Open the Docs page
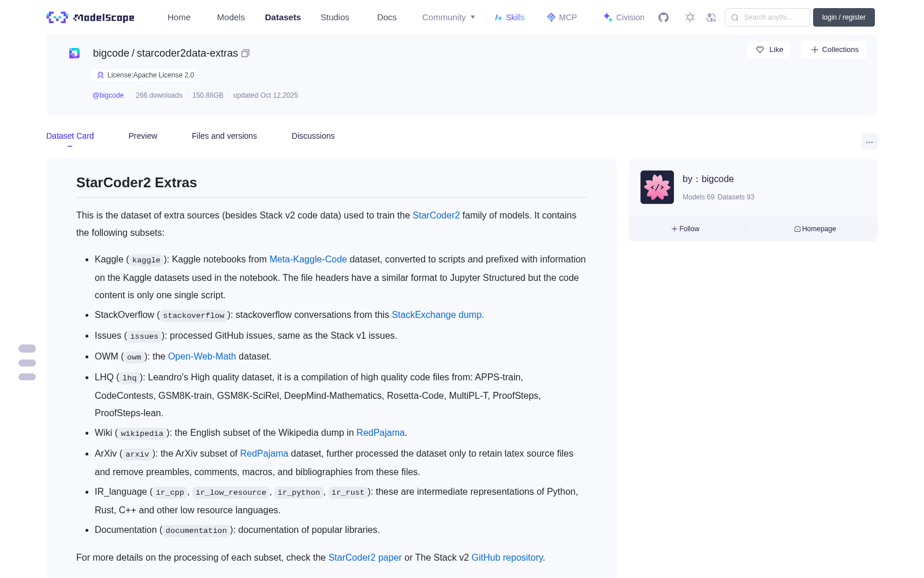Viewport: 924px width, 578px height. [387, 17]
